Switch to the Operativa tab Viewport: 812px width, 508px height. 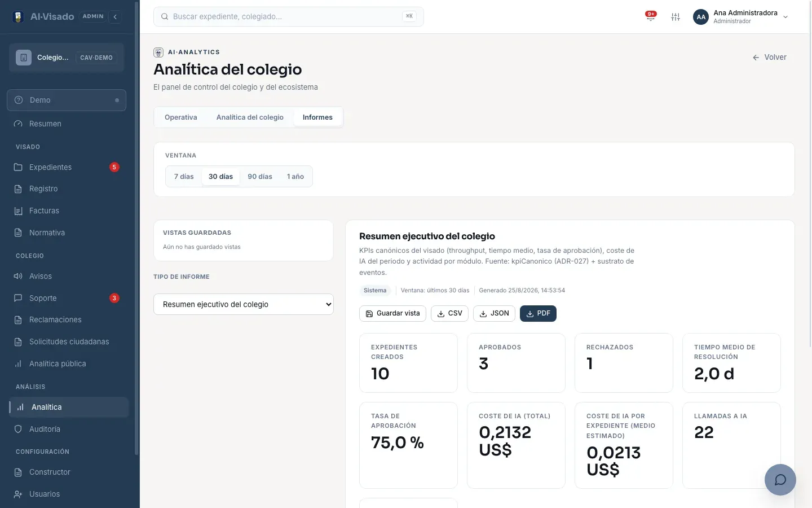pyautogui.click(x=181, y=117)
